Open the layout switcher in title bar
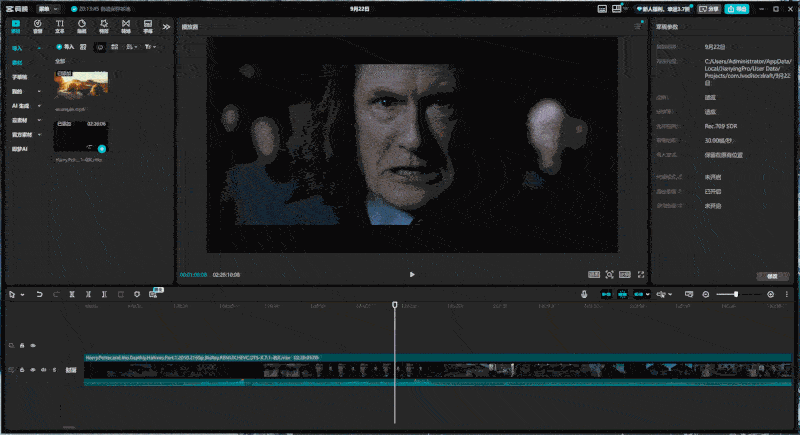 (x=619, y=9)
